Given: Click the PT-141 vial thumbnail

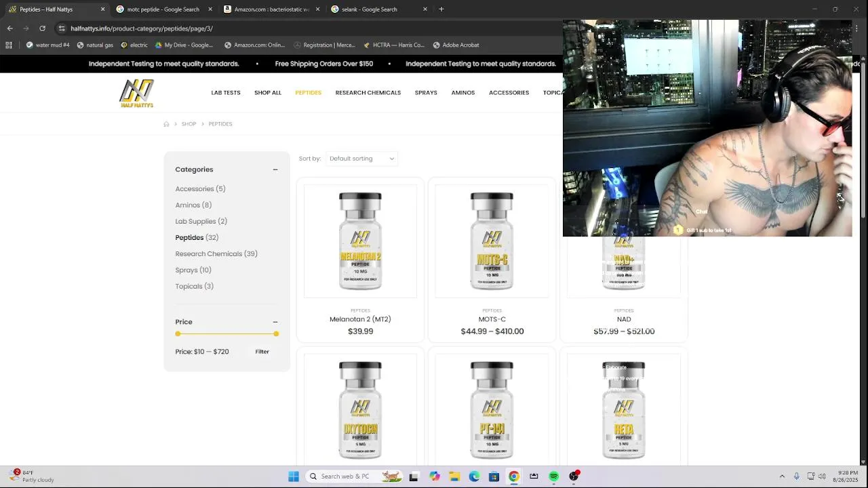Looking at the screenshot, I should pyautogui.click(x=492, y=409).
